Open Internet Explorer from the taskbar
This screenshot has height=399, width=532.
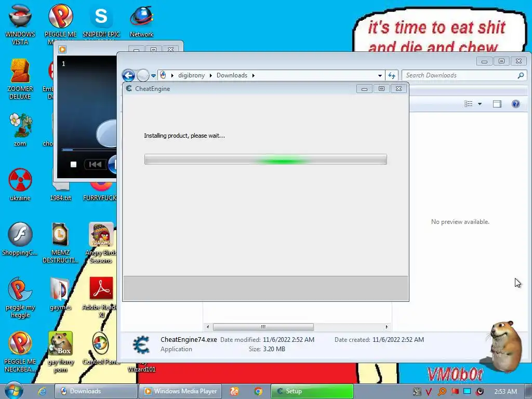42,391
